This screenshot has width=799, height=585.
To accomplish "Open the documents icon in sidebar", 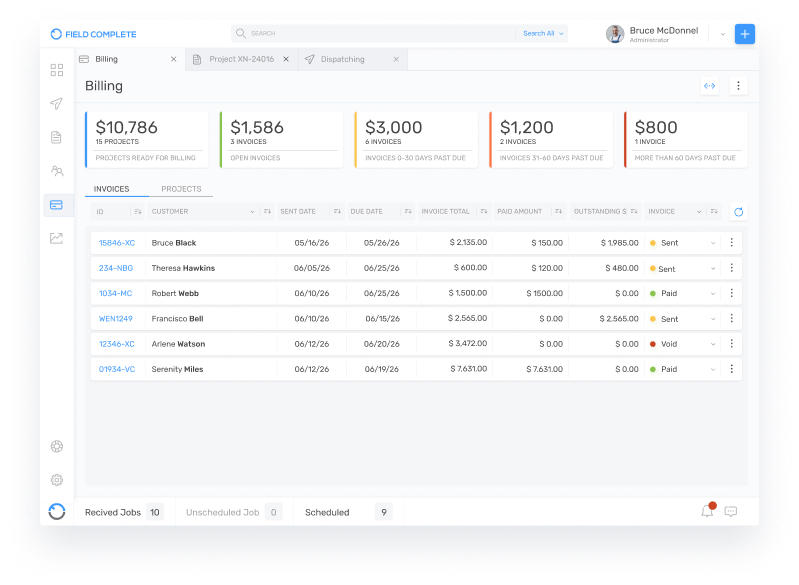I will [57, 137].
